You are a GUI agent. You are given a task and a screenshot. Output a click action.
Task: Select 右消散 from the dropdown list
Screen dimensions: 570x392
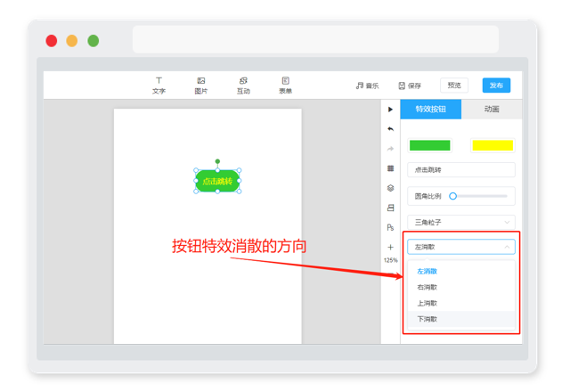click(x=461, y=287)
